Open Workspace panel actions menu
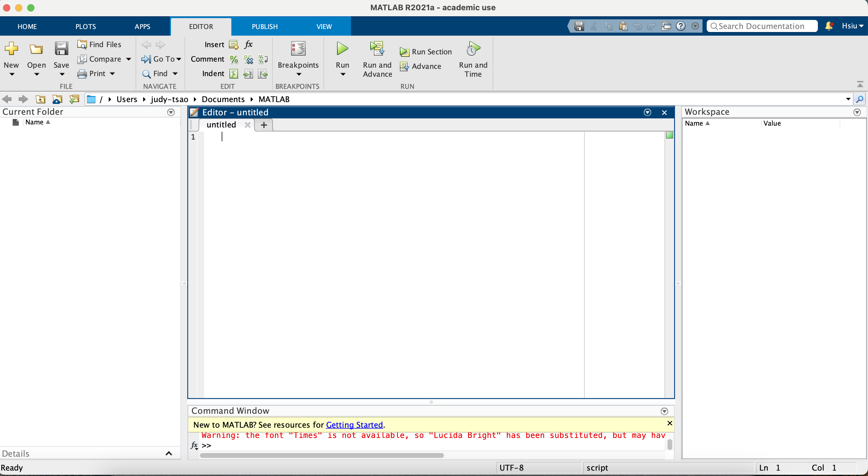868x476 pixels. tap(857, 113)
